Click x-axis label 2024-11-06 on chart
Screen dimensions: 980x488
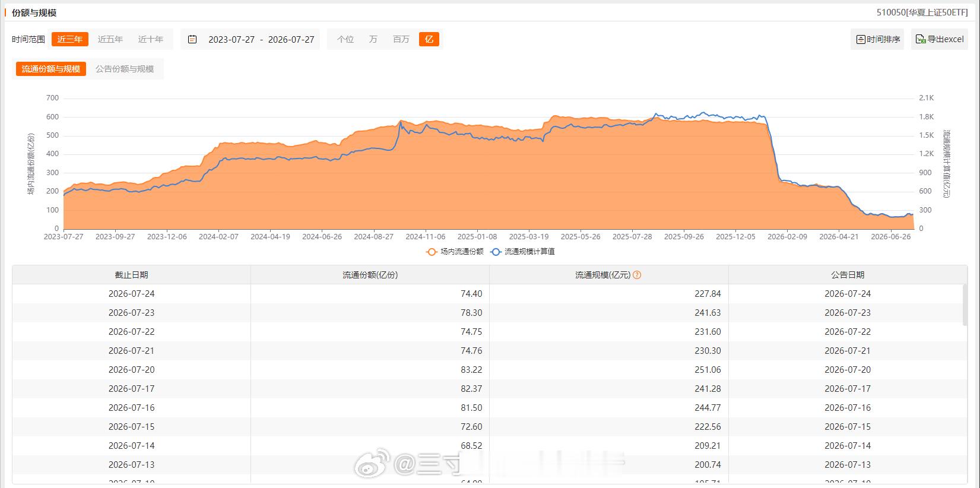click(x=426, y=236)
